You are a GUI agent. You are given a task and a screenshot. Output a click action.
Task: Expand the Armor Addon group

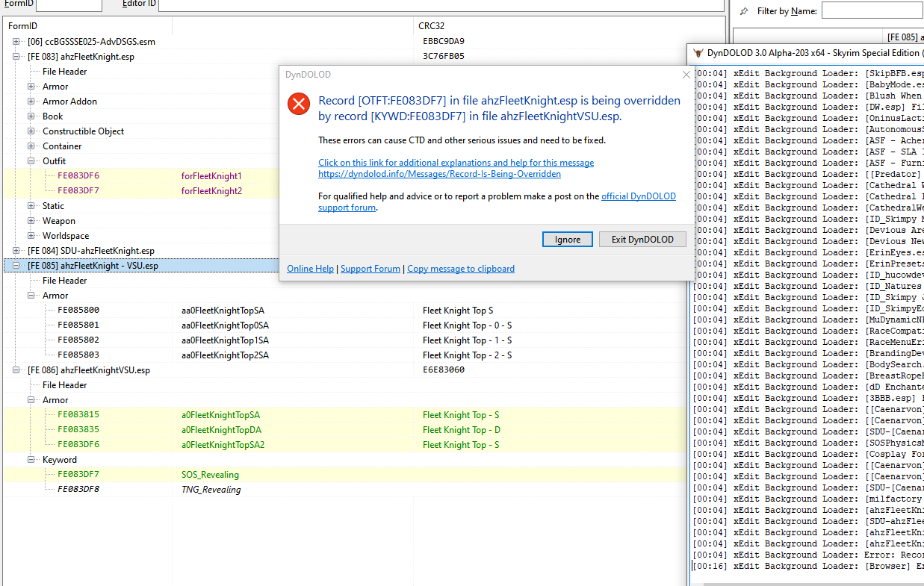pyautogui.click(x=31, y=102)
